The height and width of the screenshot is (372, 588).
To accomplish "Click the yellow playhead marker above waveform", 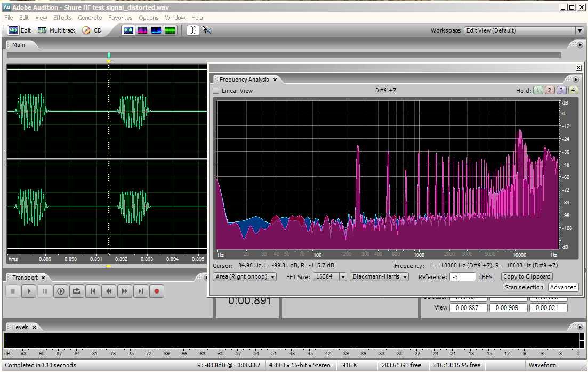I will coord(109,61).
